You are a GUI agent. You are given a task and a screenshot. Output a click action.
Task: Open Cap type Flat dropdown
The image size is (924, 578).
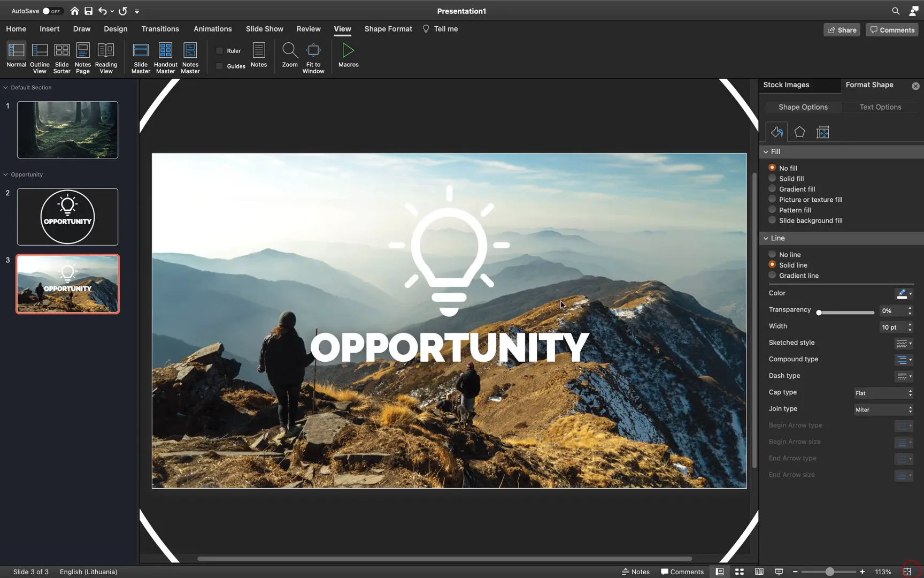(883, 393)
